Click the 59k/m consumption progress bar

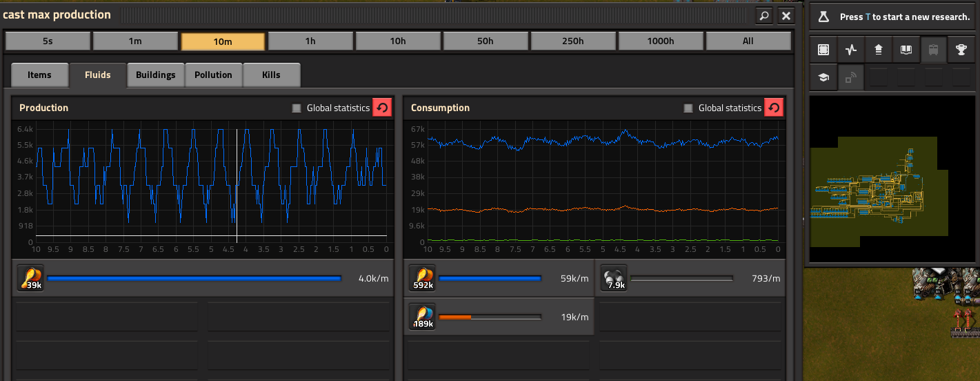490,279
